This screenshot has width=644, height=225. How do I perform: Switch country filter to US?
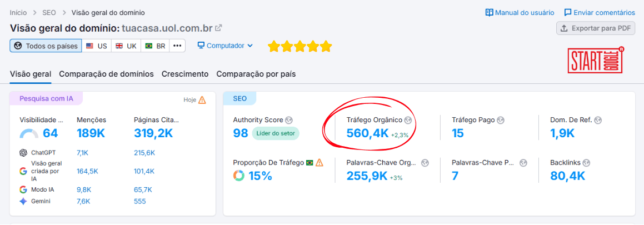click(97, 46)
